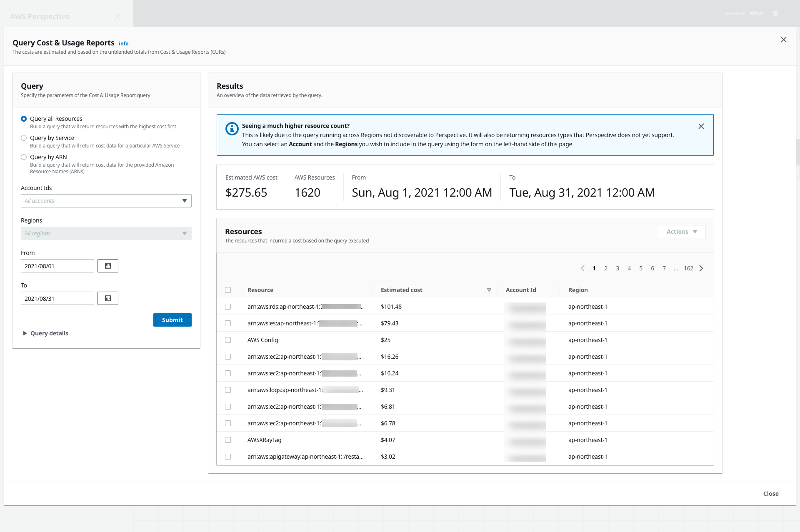Screen dimensions: 800x532
Task: Click the $16.24 estimated cost cell
Action: point(390,373)
